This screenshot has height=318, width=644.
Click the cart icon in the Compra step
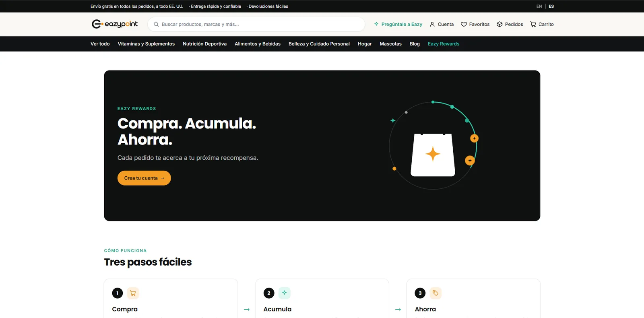[133, 293]
